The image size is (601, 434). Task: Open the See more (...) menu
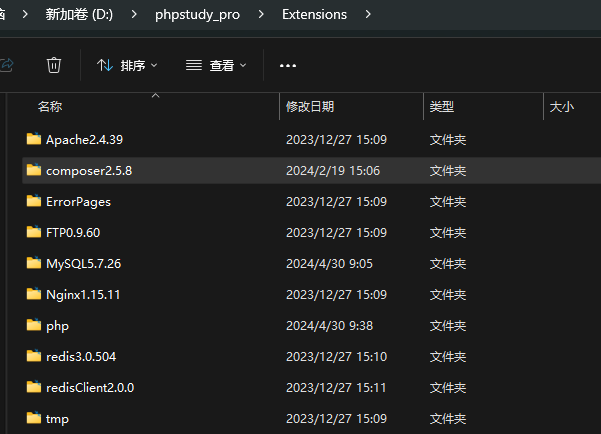tap(288, 66)
